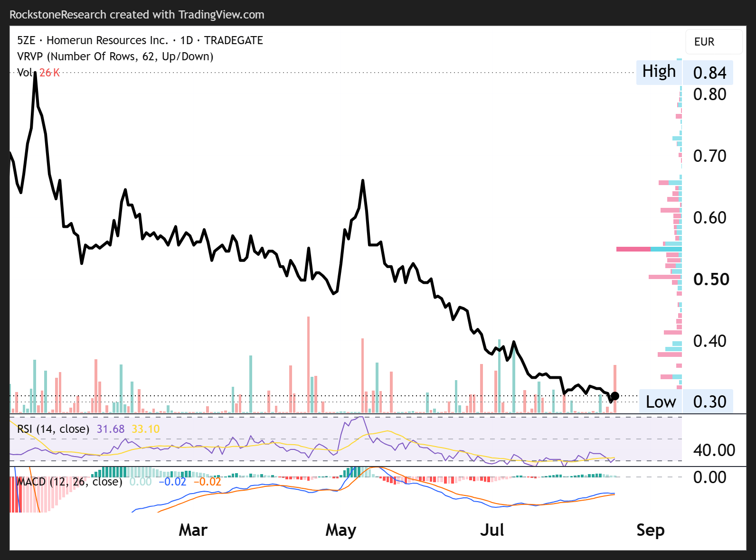Select the 5ZE Homerun Resources symbol title

click(x=140, y=40)
